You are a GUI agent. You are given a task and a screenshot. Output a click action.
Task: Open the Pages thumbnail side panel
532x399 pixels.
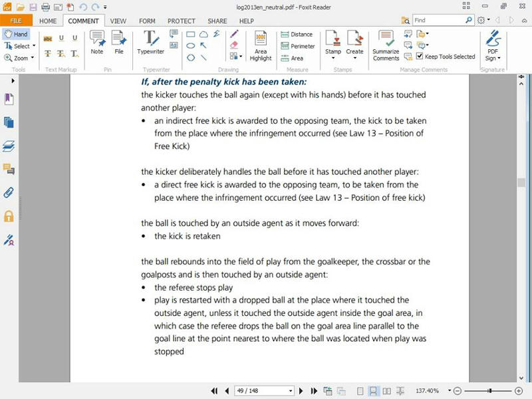9,122
